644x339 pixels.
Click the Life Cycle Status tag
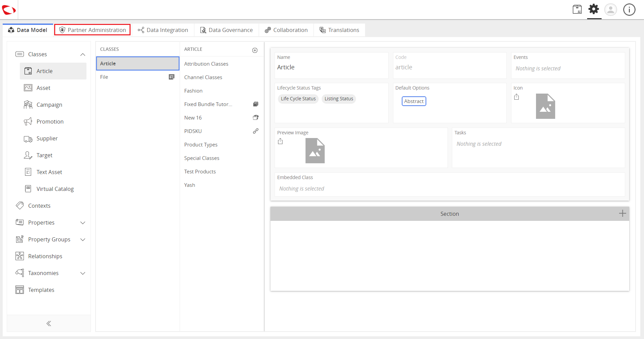point(298,99)
